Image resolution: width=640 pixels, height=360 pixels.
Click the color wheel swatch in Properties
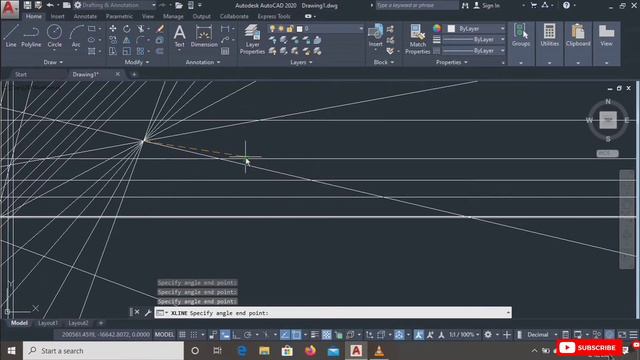point(437,28)
